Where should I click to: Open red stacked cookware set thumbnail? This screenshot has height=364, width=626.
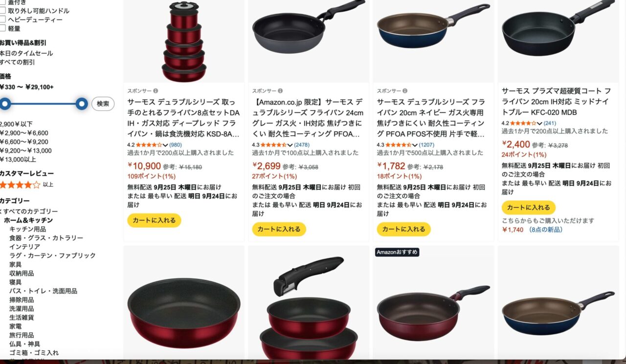click(184, 41)
